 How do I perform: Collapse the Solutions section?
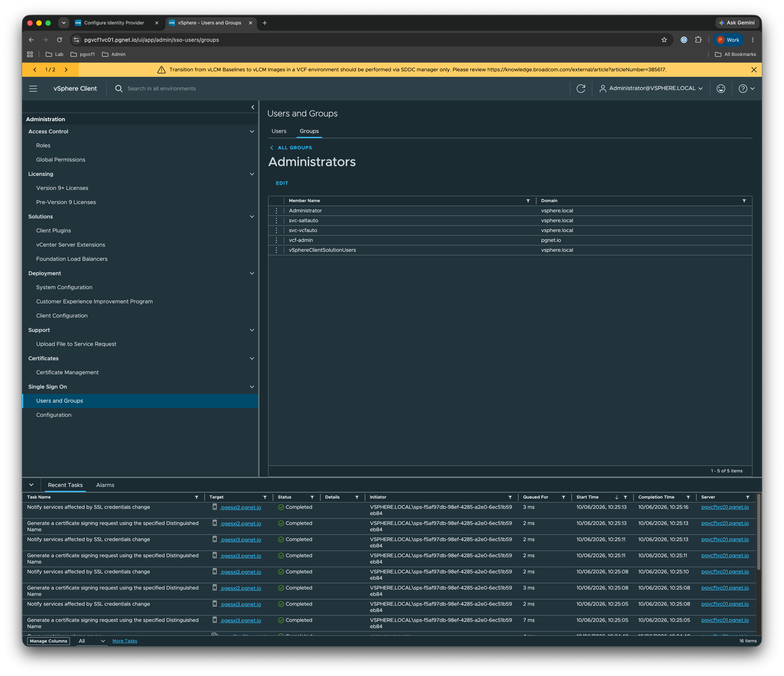252,217
